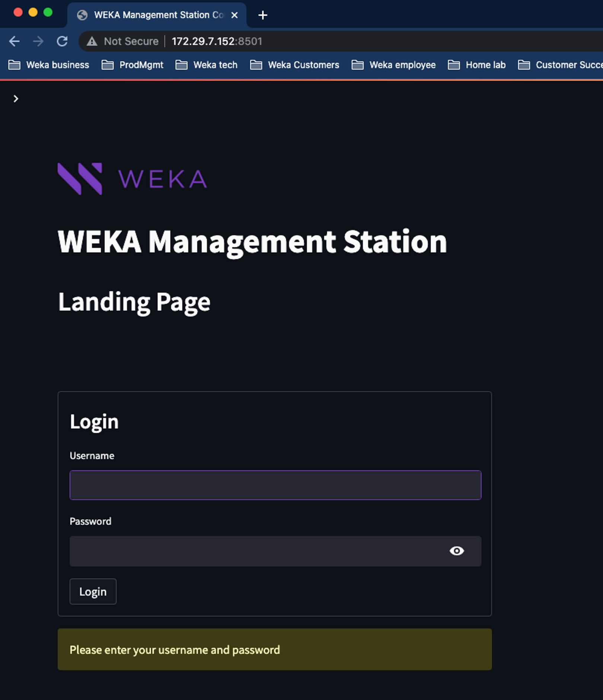Click the WEKA logo image
The height and width of the screenshot is (700, 603).
point(132,179)
